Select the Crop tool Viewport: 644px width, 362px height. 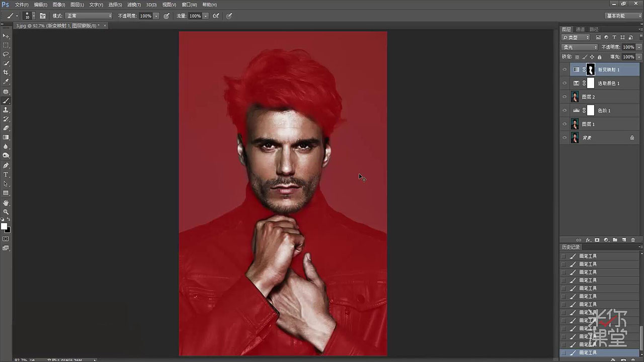(6, 73)
